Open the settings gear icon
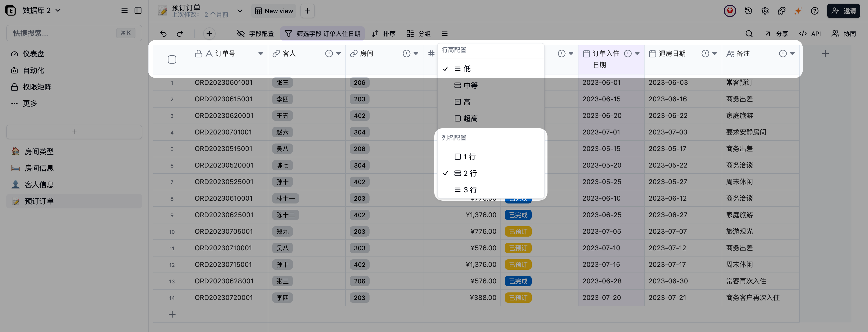868x332 pixels. [765, 11]
